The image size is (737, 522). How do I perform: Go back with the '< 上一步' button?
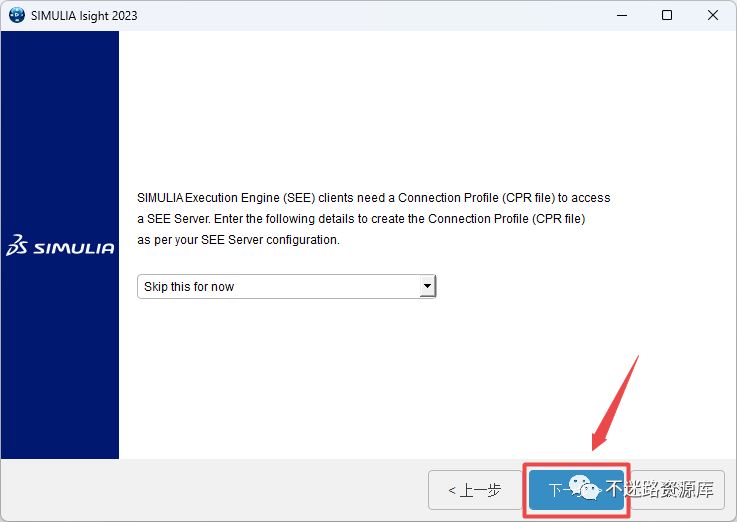pos(475,490)
